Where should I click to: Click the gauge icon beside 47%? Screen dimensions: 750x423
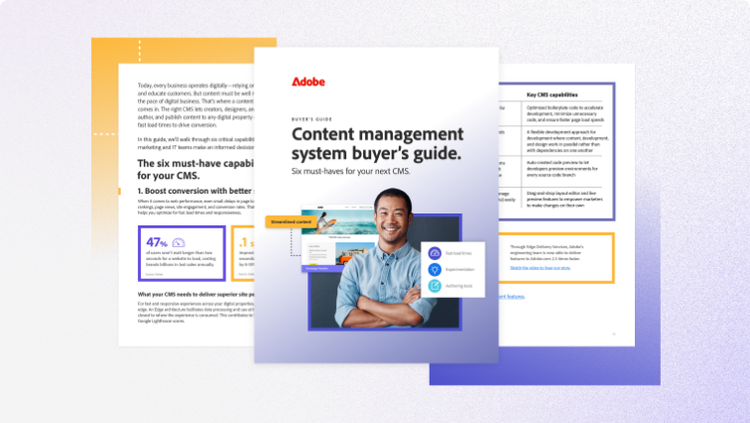pyautogui.click(x=180, y=241)
